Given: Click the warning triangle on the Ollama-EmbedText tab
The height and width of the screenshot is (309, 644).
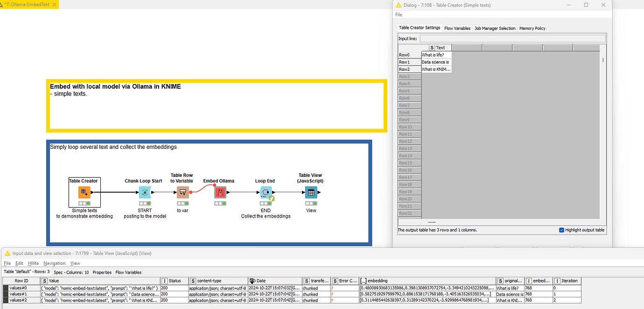Looking at the screenshot, I should pos(4,4).
